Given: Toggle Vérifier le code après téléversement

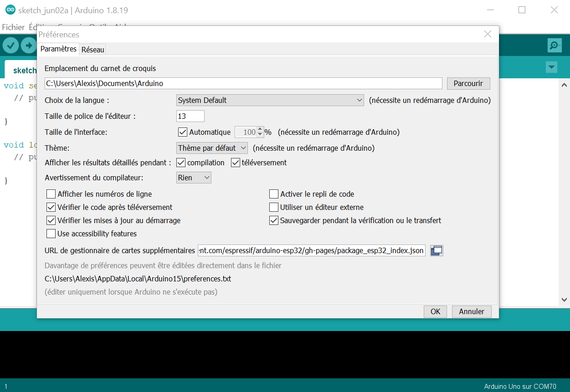Looking at the screenshot, I should click(51, 207).
